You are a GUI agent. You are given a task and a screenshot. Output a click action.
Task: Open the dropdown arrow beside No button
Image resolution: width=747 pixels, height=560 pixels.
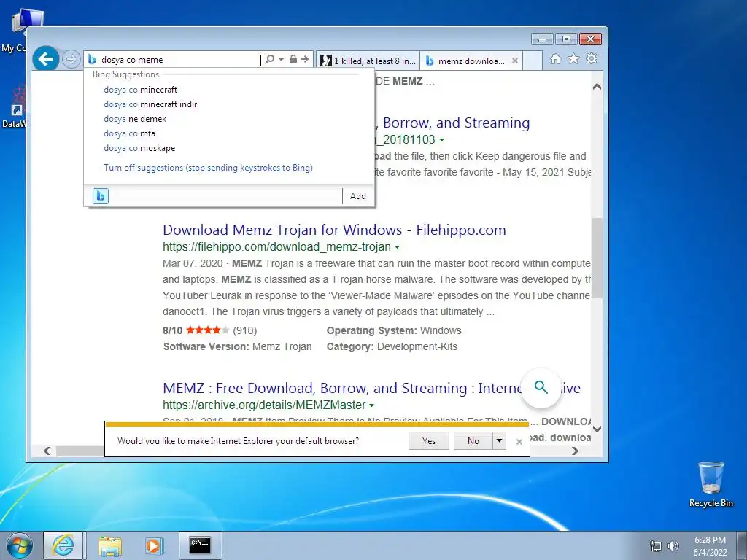click(499, 441)
